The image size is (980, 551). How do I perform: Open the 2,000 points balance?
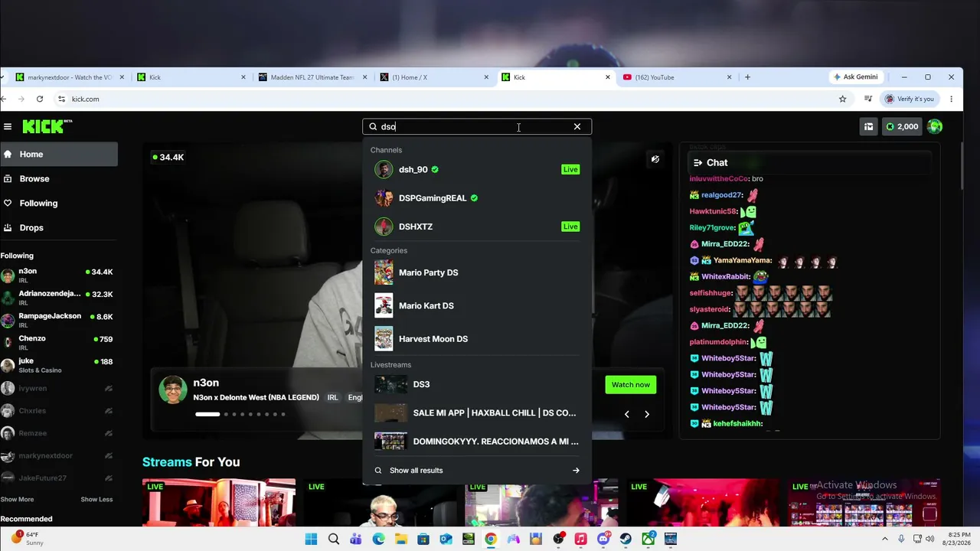[x=901, y=127]
